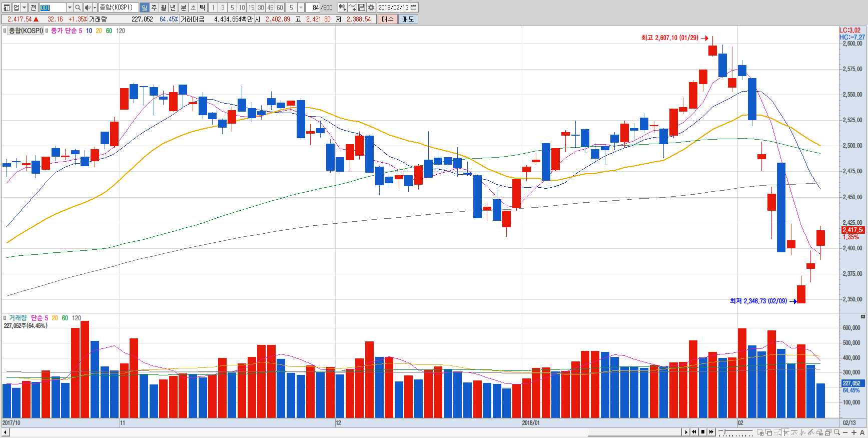Click the save chart floppy disk icon
This screenshot has width=868, height=438.
pyautogui.click(x=362, y=8)
